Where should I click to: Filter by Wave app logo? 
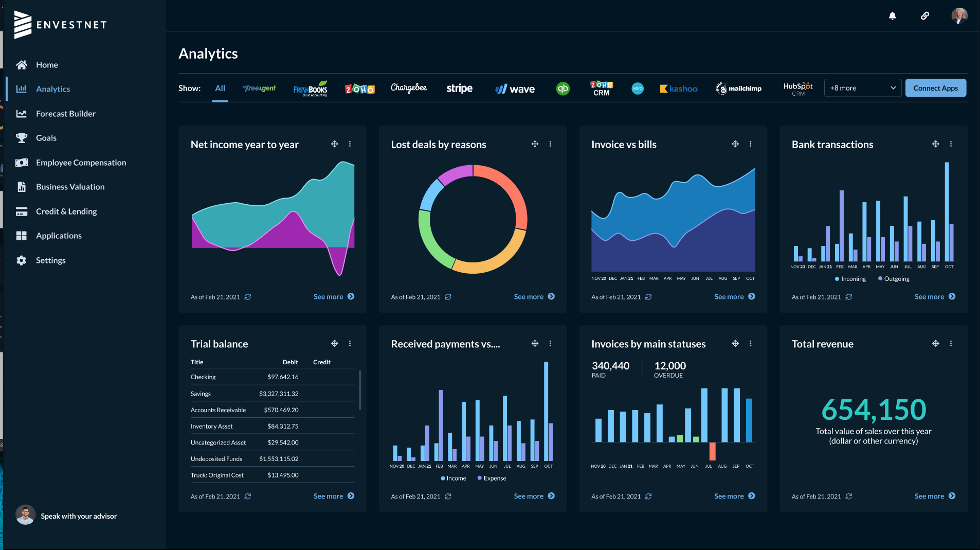click(x=515, y=89)
